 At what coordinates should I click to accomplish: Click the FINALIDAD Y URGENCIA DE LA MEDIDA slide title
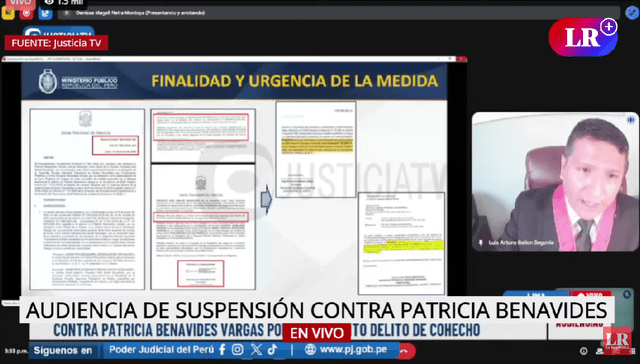coord(295,81)
